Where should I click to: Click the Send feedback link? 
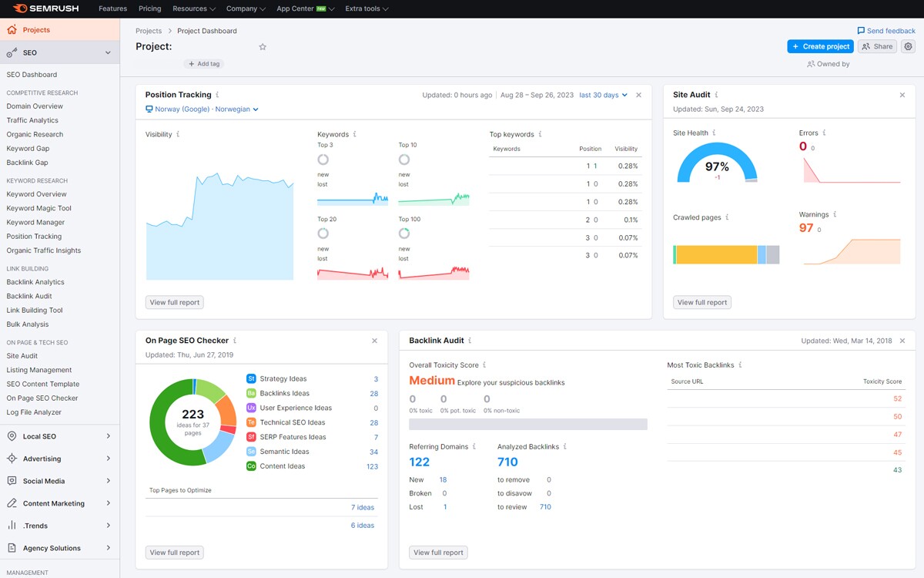coord(886,30)
